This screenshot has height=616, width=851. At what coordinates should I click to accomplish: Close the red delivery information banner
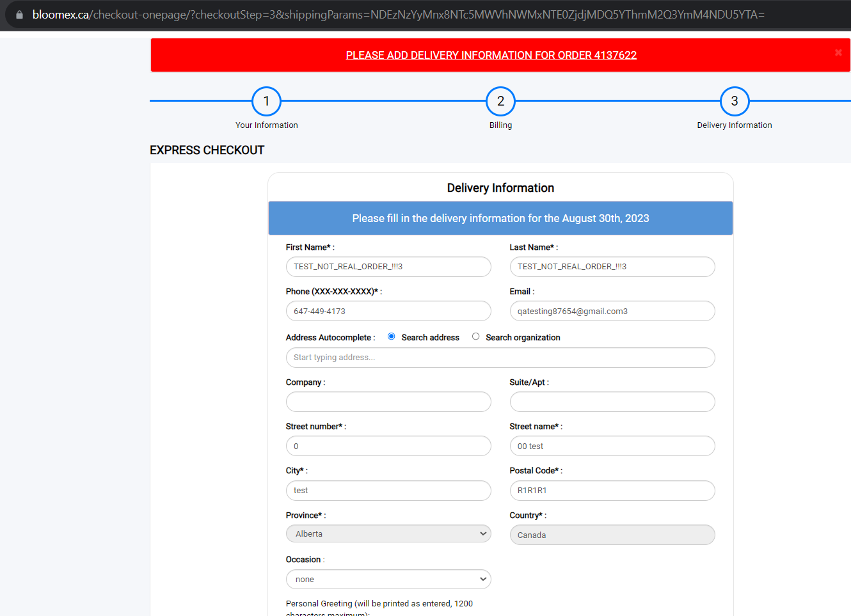pyautogui.click(x=838, y=52)
